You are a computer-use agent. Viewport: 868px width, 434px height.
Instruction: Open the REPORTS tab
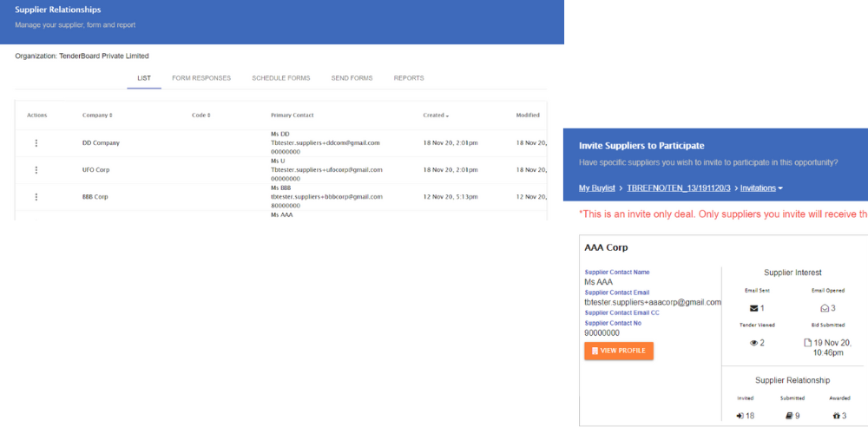409,78
